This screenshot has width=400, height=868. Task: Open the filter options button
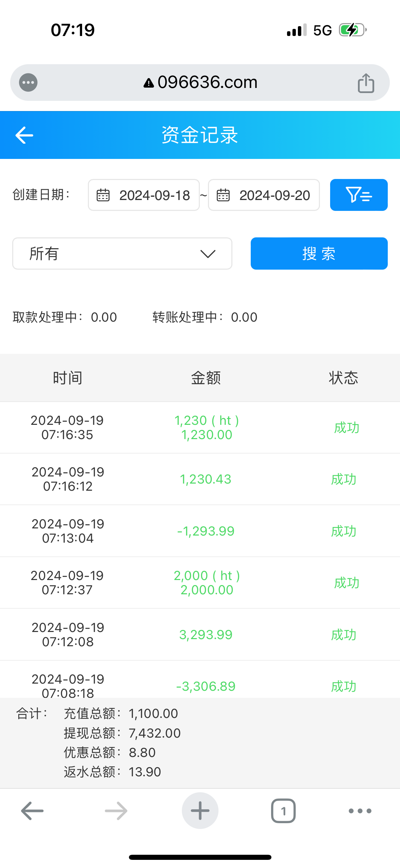pos(359,195)
